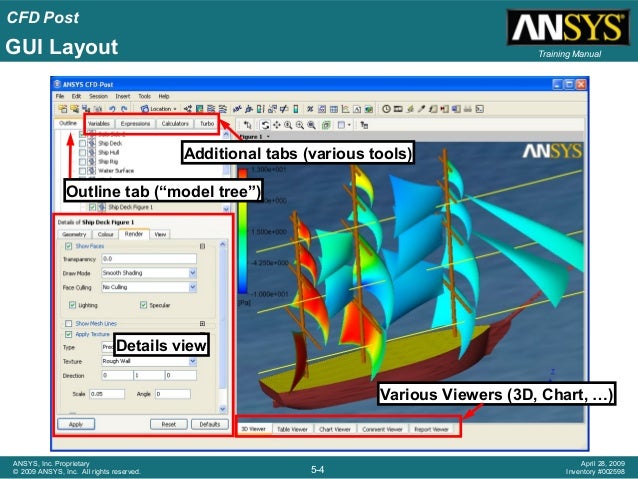Image resolution: width=638 pixels, height=479 pixels.
Task: Open the Session menu
Action: [x=98, y=96]
